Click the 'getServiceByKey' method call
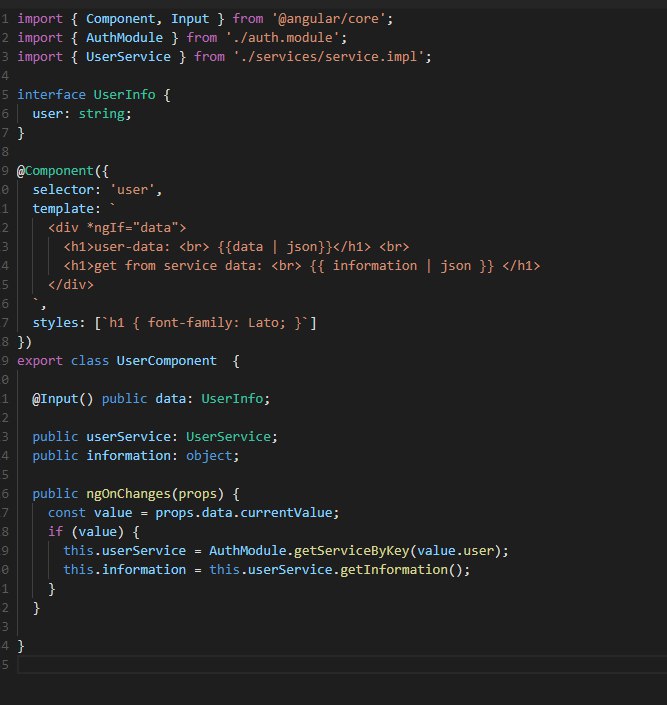 351,551
